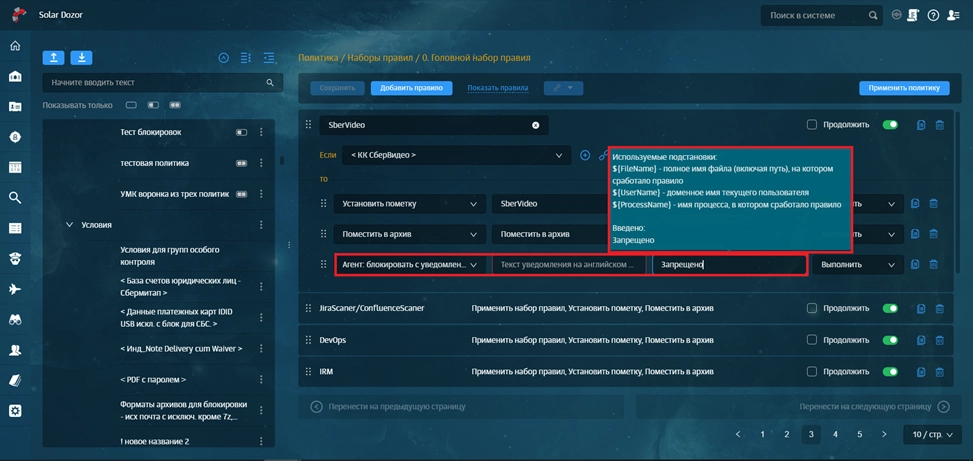973x461 pixels.
Task: Click the upload button in left panel
Action: (x=53, y=58)
